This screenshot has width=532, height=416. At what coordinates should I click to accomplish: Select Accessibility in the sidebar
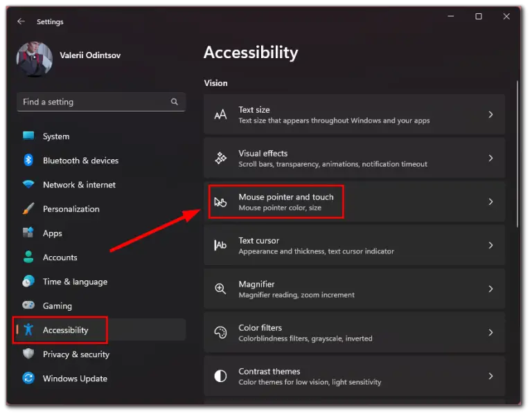click(100, 330)
